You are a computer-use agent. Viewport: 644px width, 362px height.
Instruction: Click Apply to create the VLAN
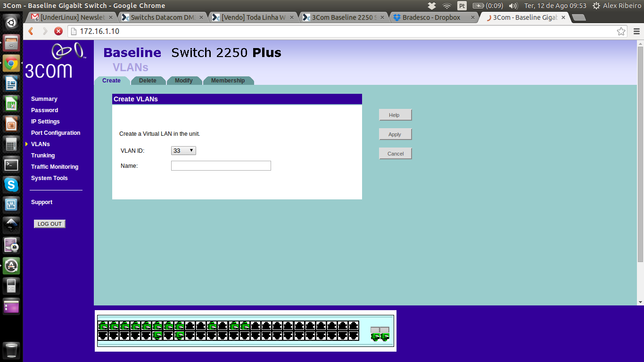click(396, 134)
